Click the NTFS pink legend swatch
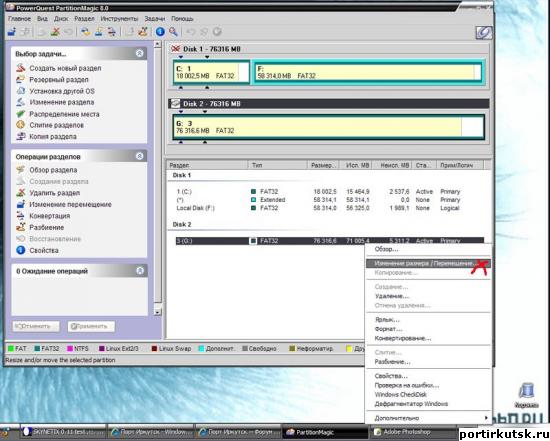This screenshot has height=441, width=550. pyautogui.click(x=69, y=348)
